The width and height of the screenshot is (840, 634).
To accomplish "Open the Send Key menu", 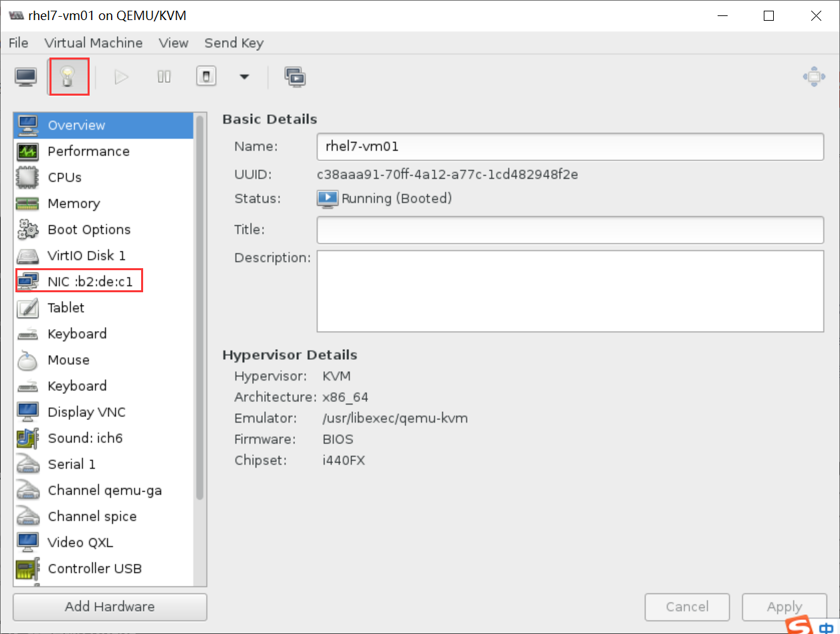I will [x=233, y=42].
